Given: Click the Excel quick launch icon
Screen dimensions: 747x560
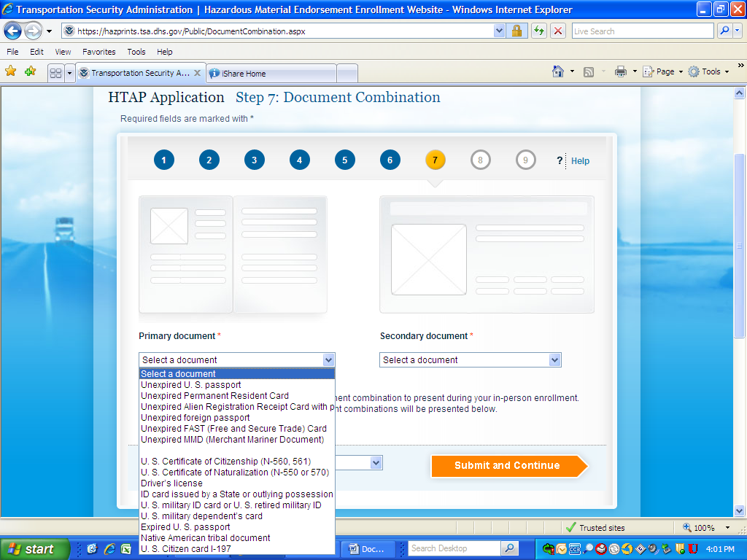Looking at the screenshot, I should click(126, 549).
